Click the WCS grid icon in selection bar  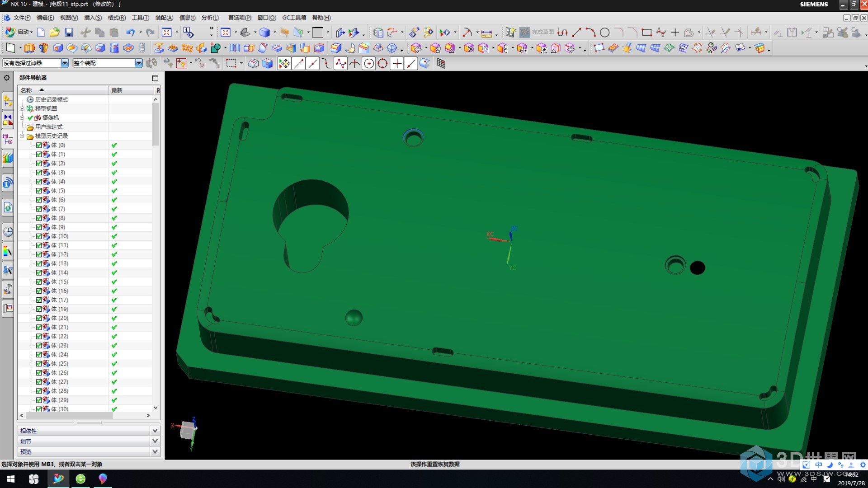pyautogui.click(x=441, y=64)
